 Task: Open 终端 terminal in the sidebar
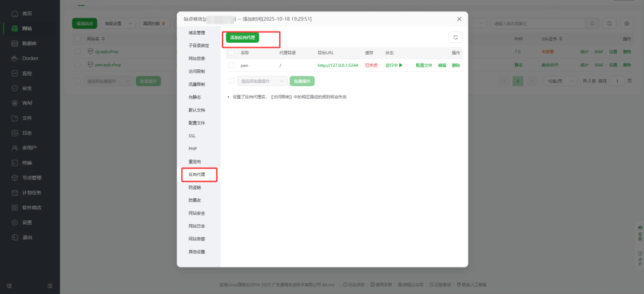coord(16,162)
